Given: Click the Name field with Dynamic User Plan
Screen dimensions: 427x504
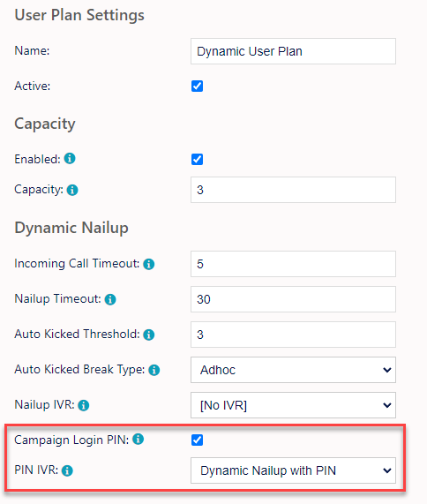Looking at the screenshot, I should (x=293, y=51).
